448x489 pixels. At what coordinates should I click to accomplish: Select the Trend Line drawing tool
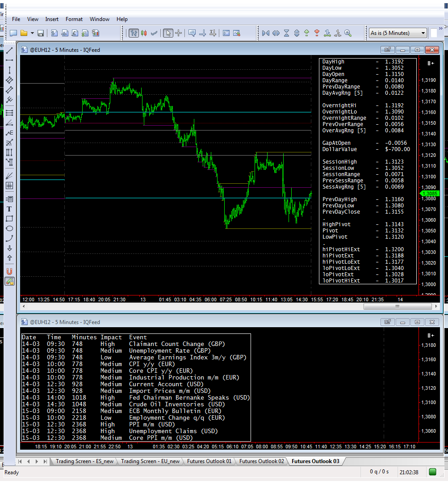[9, 51]
